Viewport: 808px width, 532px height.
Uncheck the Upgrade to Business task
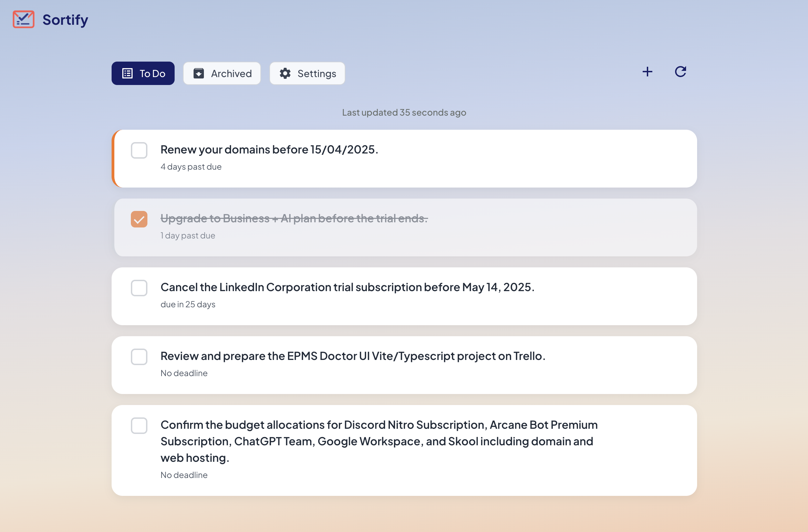[139, 219]
